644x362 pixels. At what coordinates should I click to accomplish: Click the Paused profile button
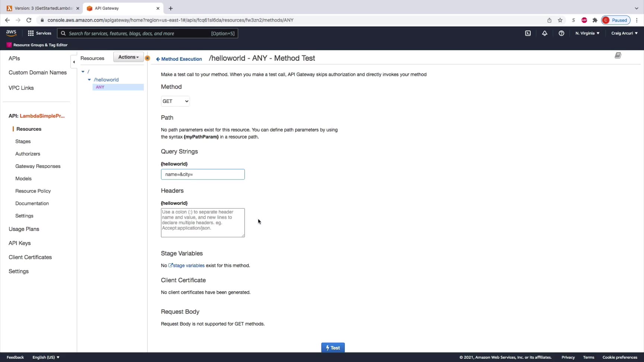pyautogui.click(x=616, y=20)
